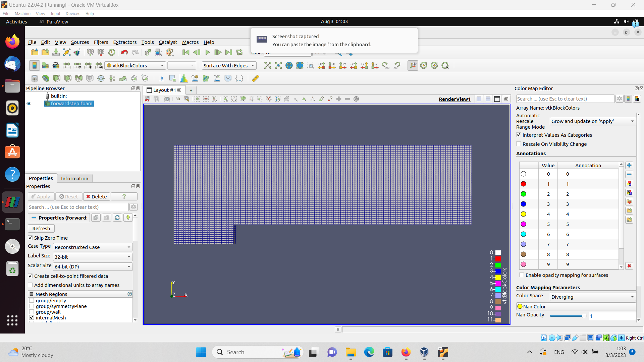Screen dimensions: 644x362
Task: Open the Filters menu
Action: tap(101, 42)
